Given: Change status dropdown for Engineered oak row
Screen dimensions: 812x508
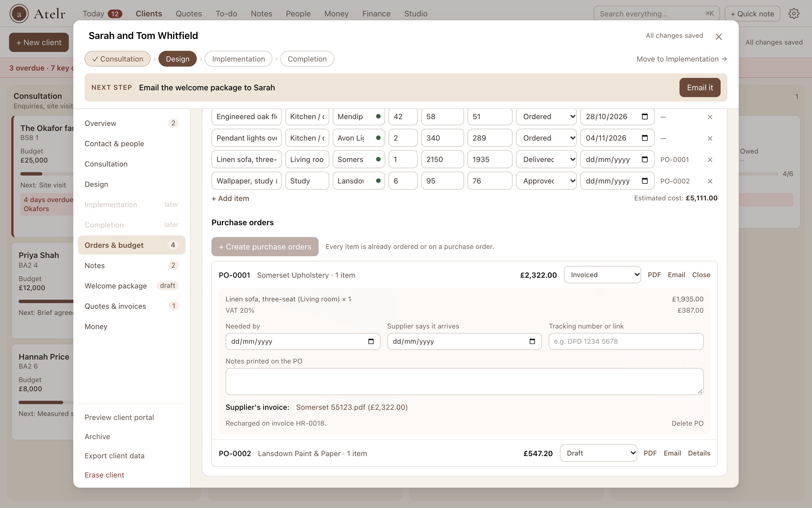Looking at the screenshot, I should pos(546,117).
